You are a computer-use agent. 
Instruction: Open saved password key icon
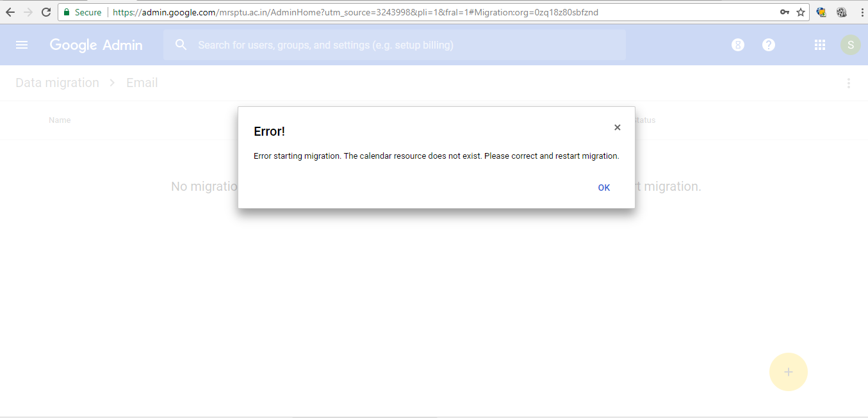click(785, 12)
